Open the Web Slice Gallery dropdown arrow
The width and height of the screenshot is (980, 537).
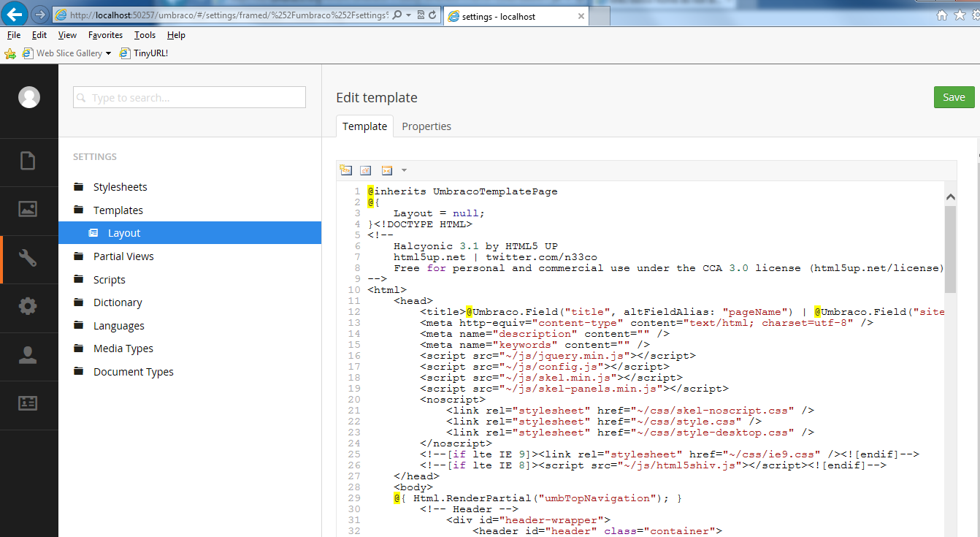point(108,53)
